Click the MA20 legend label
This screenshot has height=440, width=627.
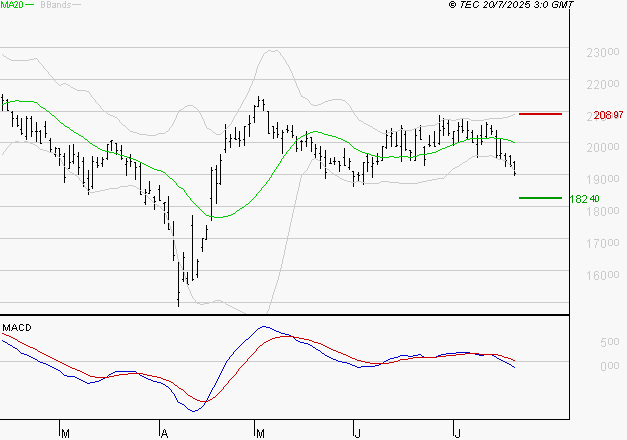point(12,5)
